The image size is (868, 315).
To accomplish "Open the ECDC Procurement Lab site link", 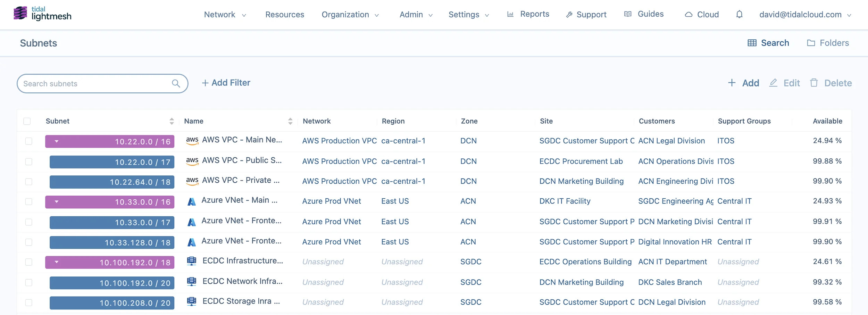I will coord(581,161).
